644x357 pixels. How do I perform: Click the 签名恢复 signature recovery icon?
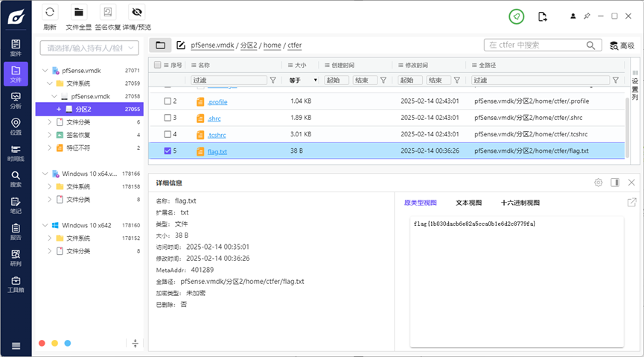[x=108, y=13]
